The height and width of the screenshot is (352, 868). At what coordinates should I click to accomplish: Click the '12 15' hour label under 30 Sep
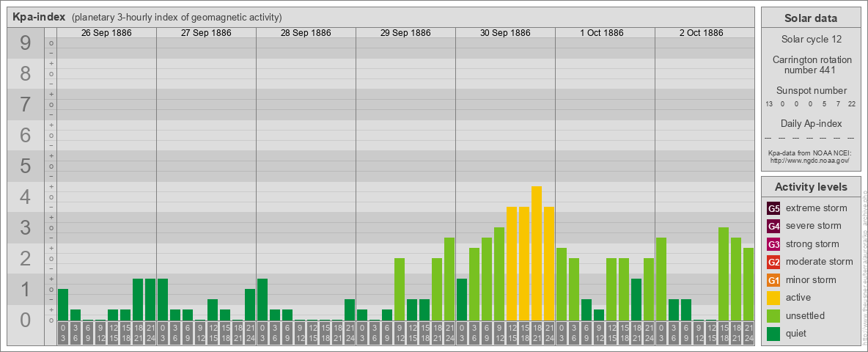pyautogui.click(x=512, y=334)
